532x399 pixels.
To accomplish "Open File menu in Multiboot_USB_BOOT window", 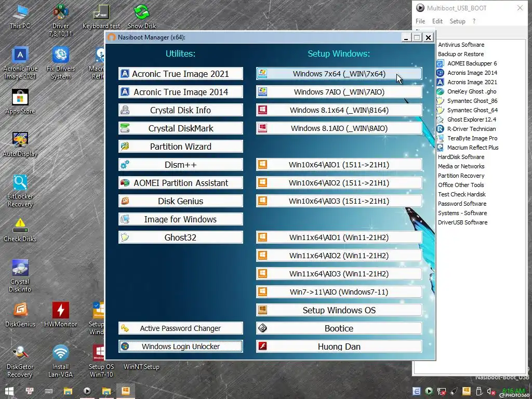I will [x=420, y=21].
